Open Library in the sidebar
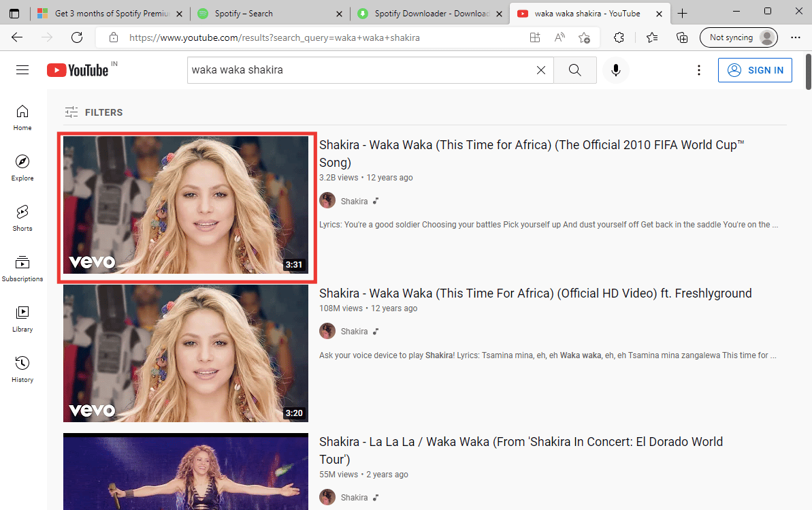 [x=22, y=319]
